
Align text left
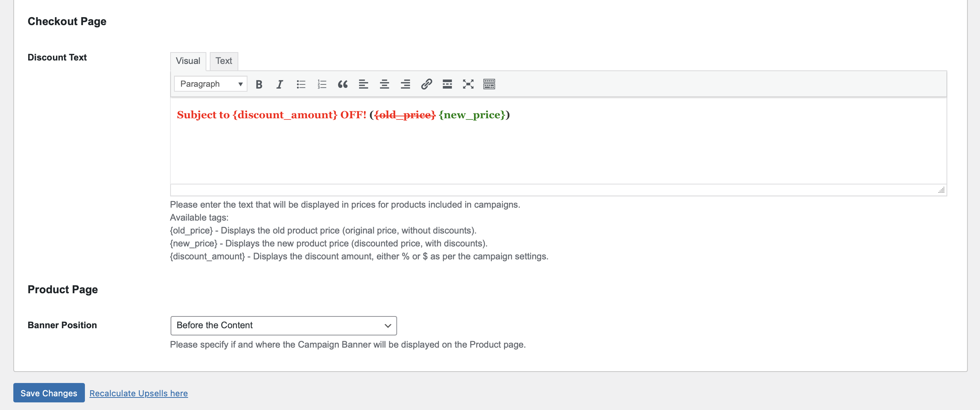[364, 84]
